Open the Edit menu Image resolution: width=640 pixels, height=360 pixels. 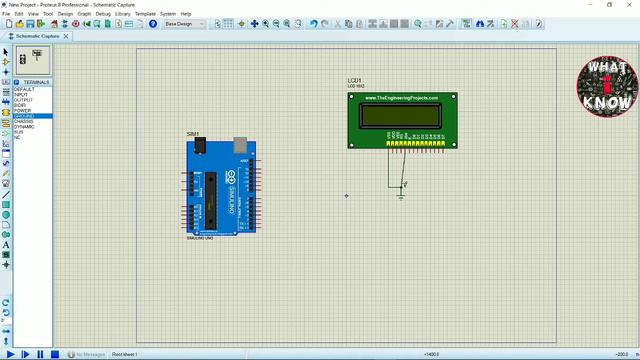click(x=19, y=14)
